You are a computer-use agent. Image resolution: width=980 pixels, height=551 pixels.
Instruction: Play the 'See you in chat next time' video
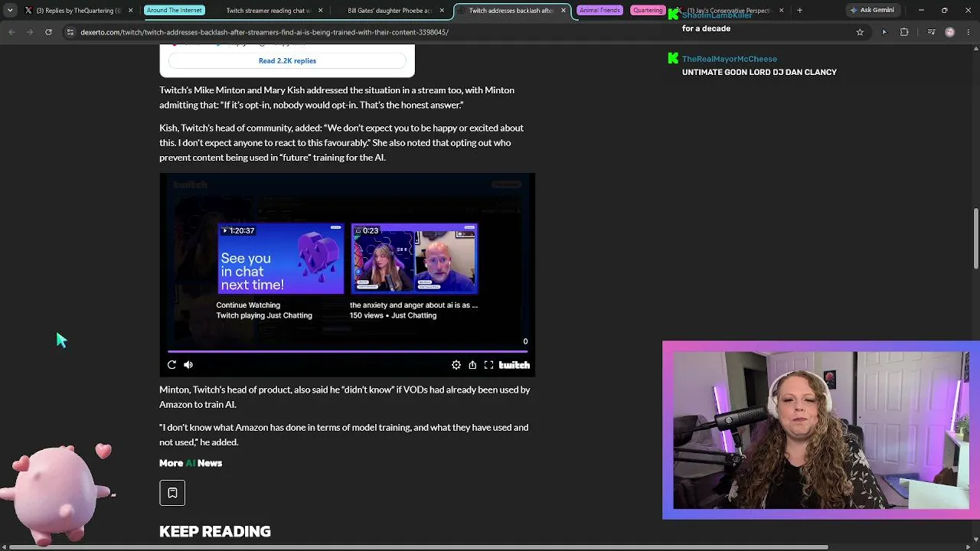[x=281, y=259]
